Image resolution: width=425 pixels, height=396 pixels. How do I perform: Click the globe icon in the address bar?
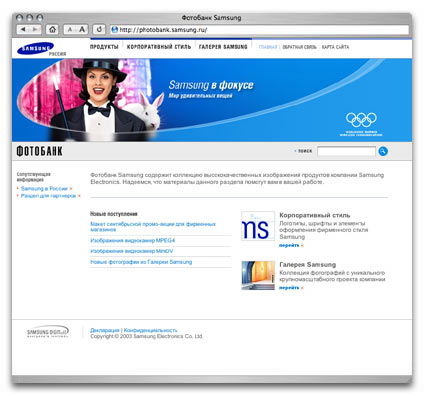point(114,30)
